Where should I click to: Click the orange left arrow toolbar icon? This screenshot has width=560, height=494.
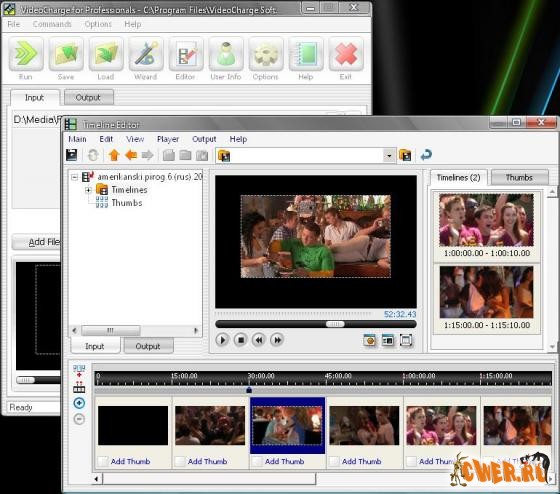131,155
